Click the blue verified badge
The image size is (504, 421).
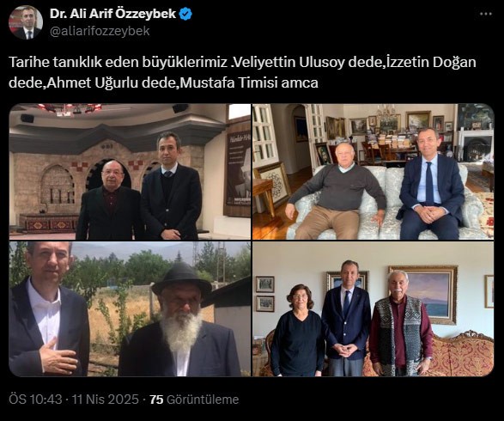185,14
